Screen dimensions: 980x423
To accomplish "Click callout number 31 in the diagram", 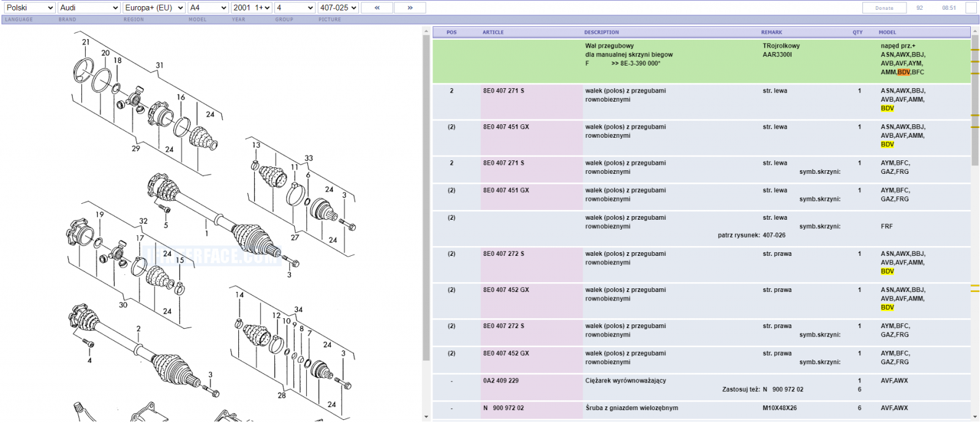I will point(159,65).
